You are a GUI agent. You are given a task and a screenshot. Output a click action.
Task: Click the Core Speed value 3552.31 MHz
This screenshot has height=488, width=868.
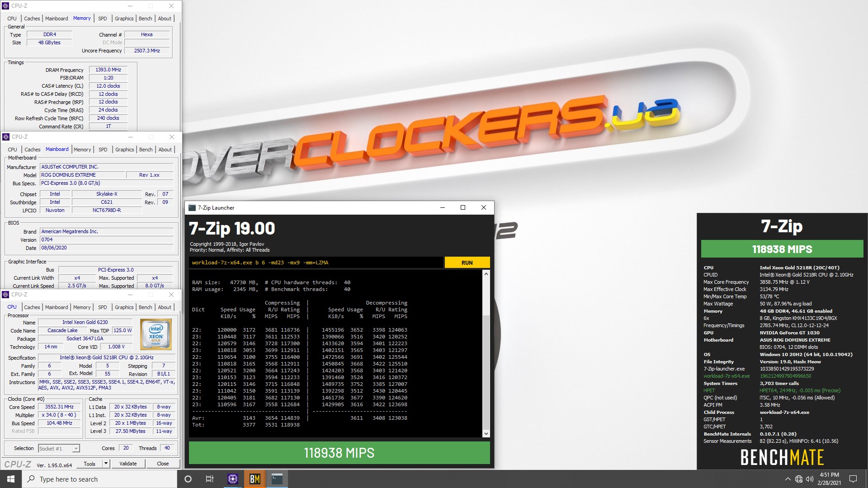(59, 407)
